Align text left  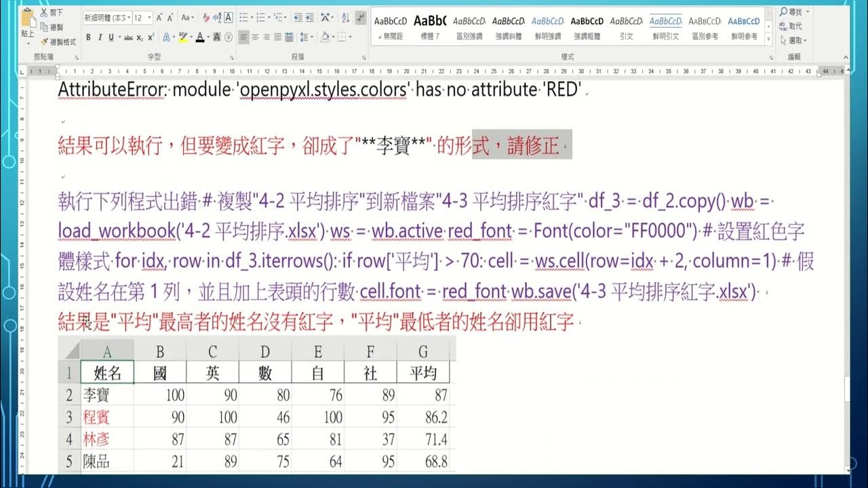[243, 37]
